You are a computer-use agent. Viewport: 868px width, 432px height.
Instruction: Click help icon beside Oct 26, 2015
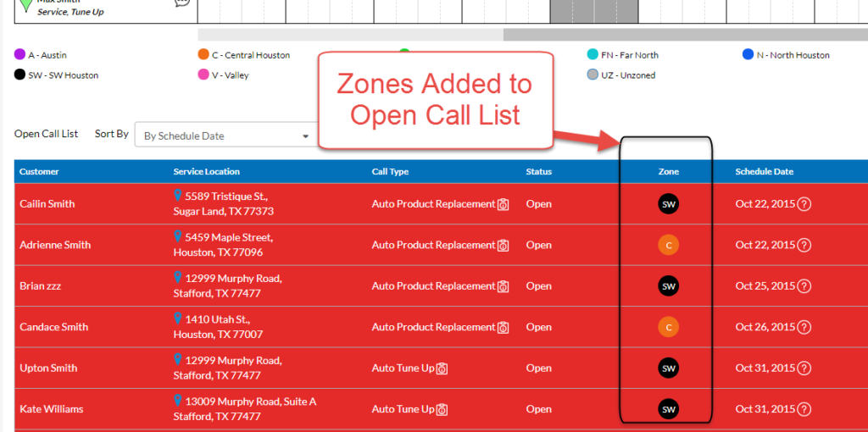click(x=804, y=327)
